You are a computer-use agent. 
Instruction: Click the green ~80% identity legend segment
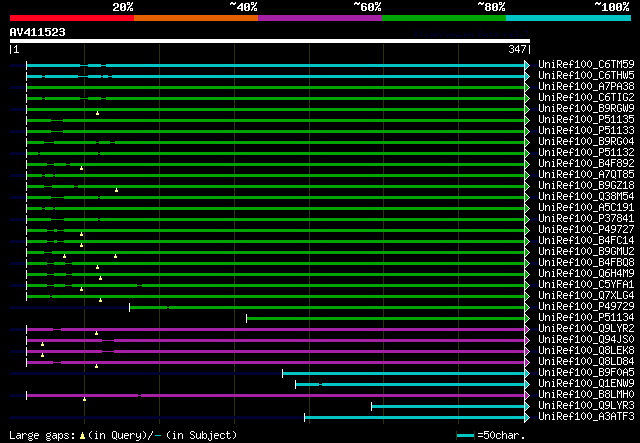[x=443, y=17]
